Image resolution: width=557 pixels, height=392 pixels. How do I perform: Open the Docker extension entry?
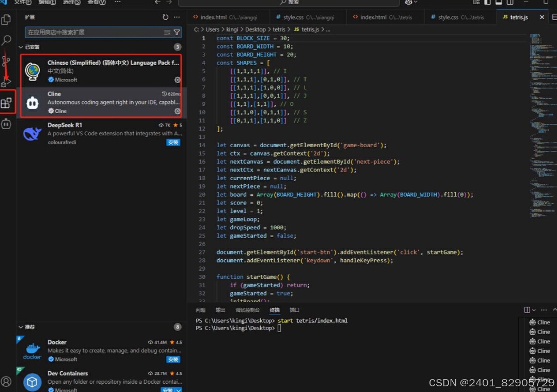[101, 351]
